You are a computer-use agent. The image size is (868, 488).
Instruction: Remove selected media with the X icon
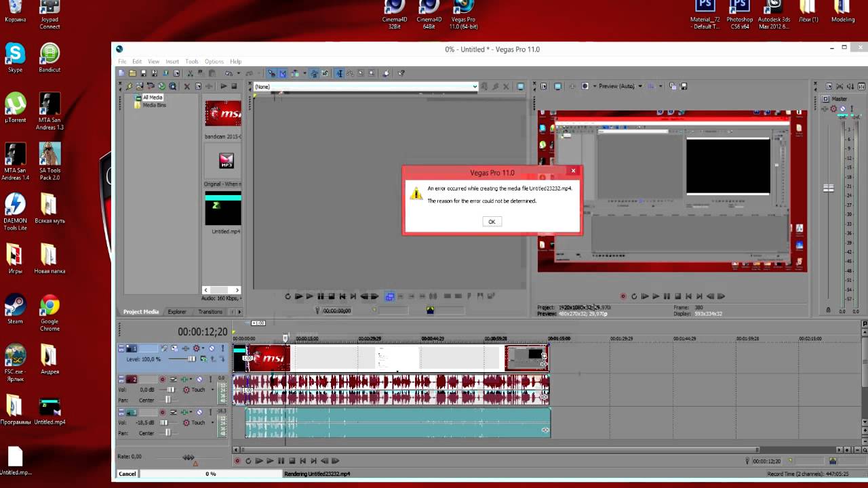pyautogui.click(x=187, y=86)
